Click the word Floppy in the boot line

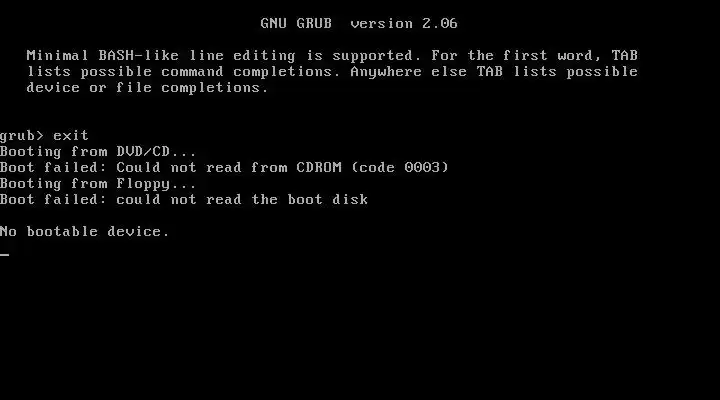point(143,184)
